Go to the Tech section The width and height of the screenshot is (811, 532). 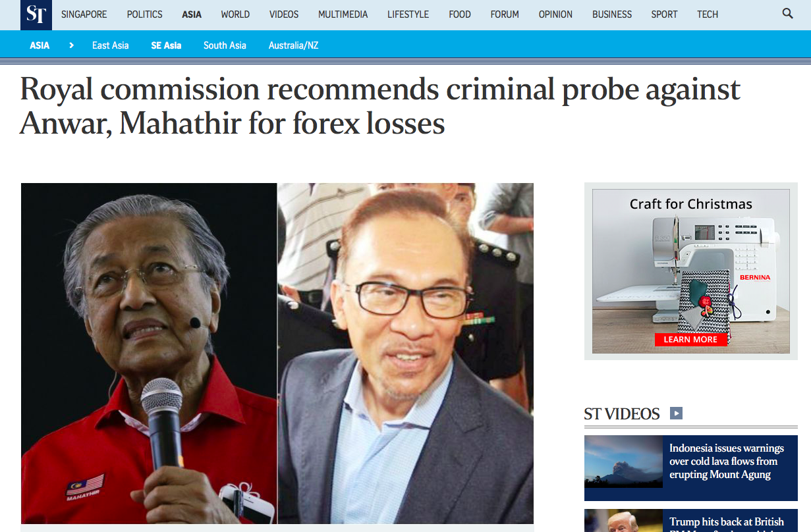click(708, 14)
